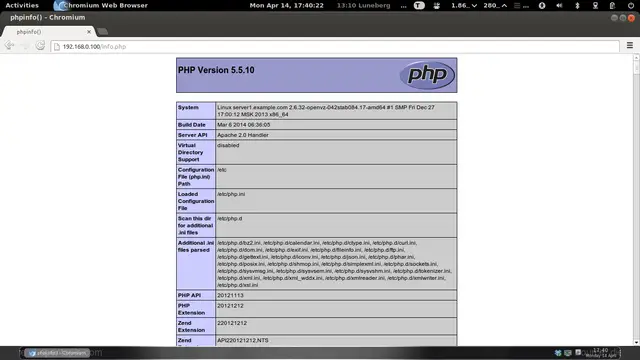Click the Zend Extension value 220121212
This screenshot has height=360, width=640.
pyautogui.click(x=232, y=323)
